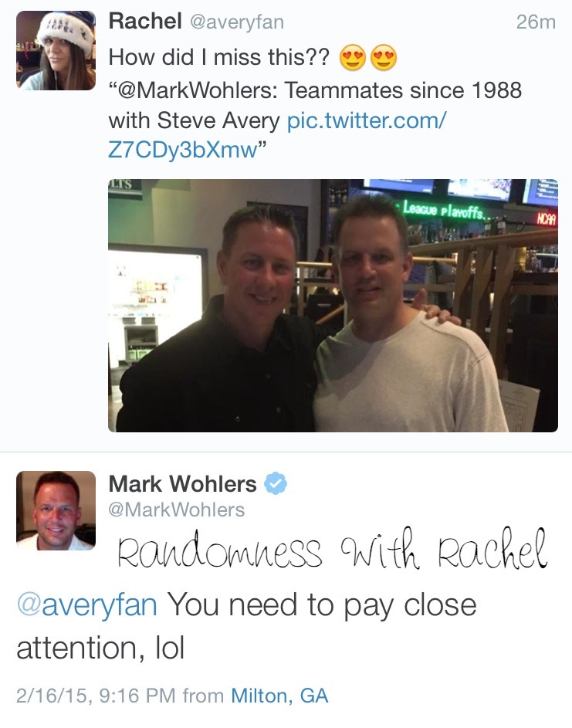The image size is (572, 728).
Task: Open Mark Wohlers' profile avatar photo
Action: pos(56,510)
